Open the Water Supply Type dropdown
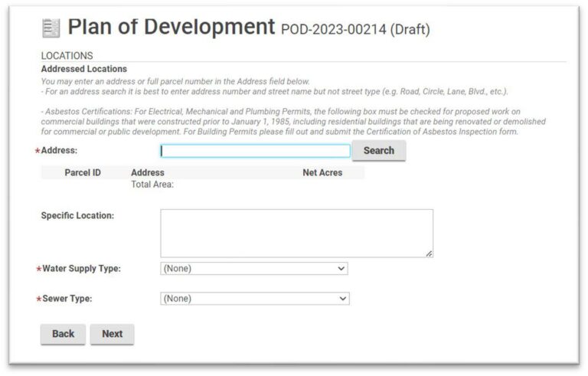Image resolution: width=588 pixels, height=376 pixels. click(x=254, y=269)
